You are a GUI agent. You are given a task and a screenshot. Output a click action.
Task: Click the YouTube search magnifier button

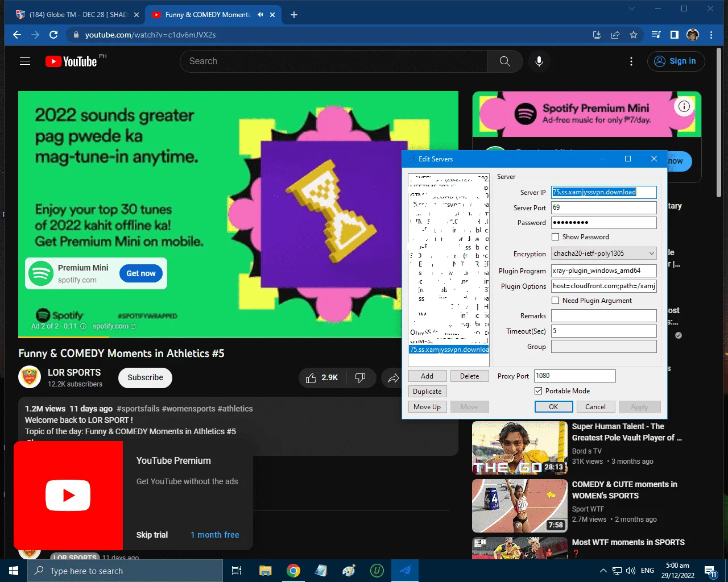(504, 61)
